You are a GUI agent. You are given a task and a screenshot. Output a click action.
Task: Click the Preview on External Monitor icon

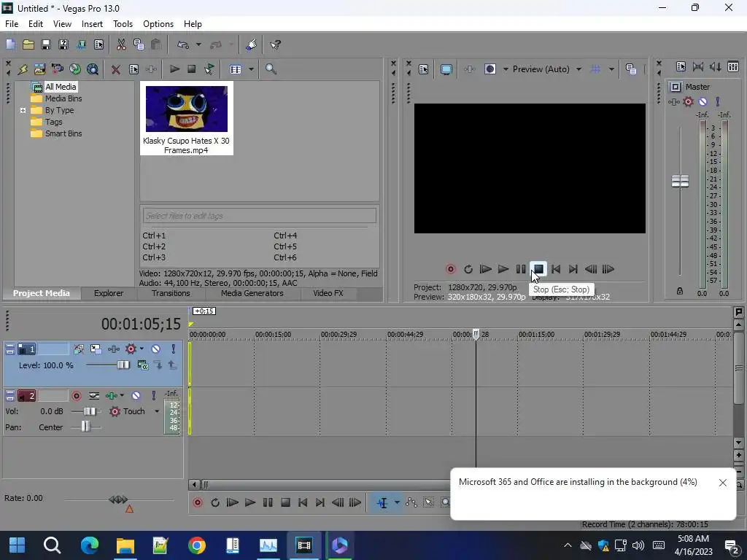coord(446,69)
